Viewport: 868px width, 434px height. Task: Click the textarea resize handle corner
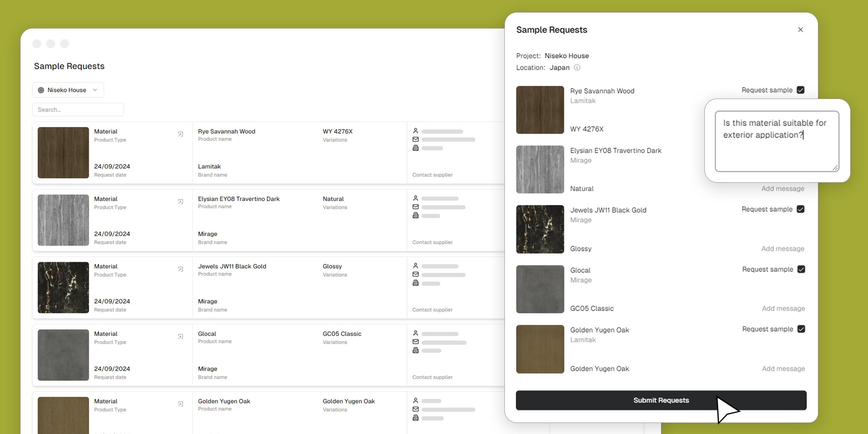pos(835,168)
